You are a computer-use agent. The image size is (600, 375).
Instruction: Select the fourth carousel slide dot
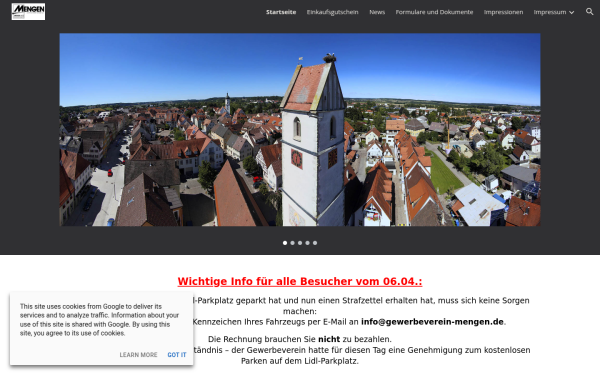[x=307, y=243]
